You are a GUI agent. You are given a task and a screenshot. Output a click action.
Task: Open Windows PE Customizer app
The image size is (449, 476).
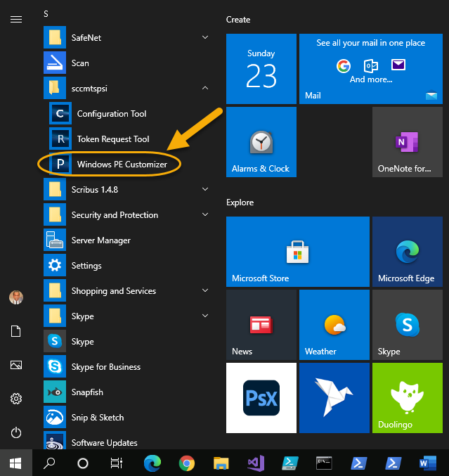(x=121, y=165)
